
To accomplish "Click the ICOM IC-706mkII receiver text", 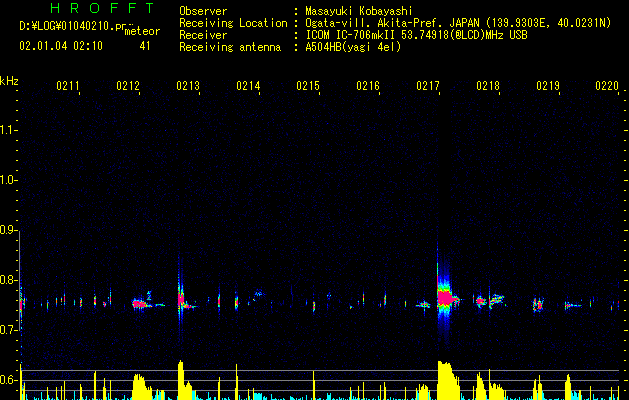I will tap(416, 35).
